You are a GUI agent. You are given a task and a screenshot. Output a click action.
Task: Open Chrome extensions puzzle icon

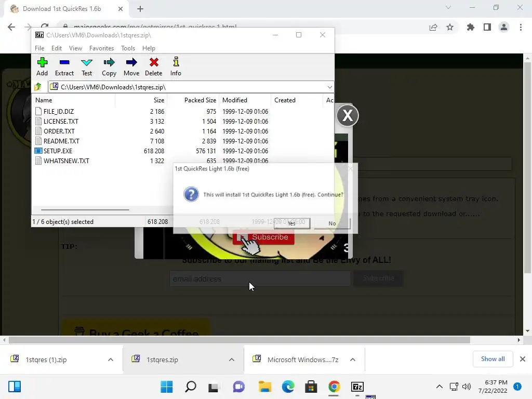470,27
